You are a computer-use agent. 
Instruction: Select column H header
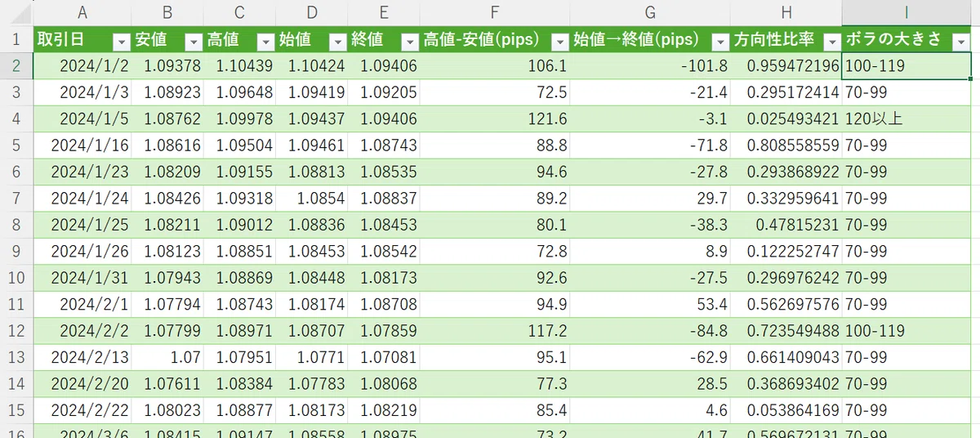pyautogui.click(x=786, y=12)
